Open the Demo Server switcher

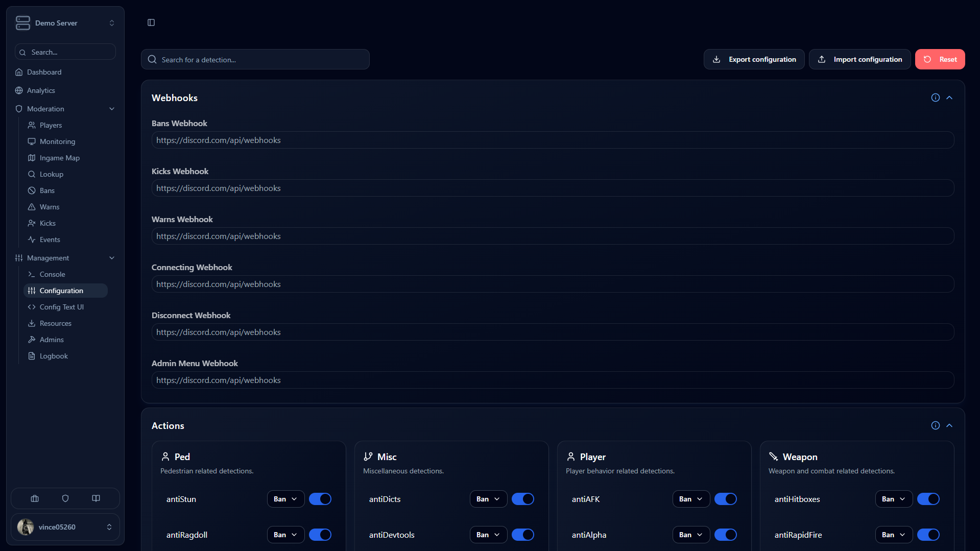65,23
